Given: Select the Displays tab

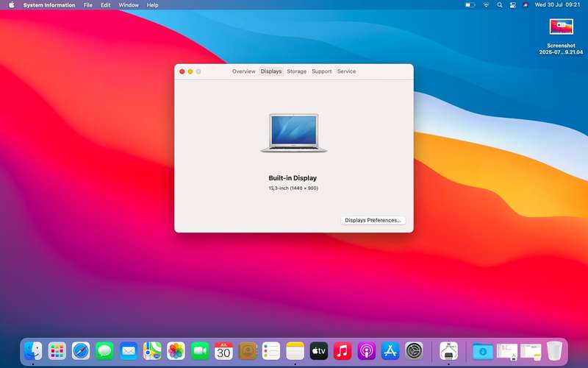Looking at the screenshot, I should [x=271, y=71].
